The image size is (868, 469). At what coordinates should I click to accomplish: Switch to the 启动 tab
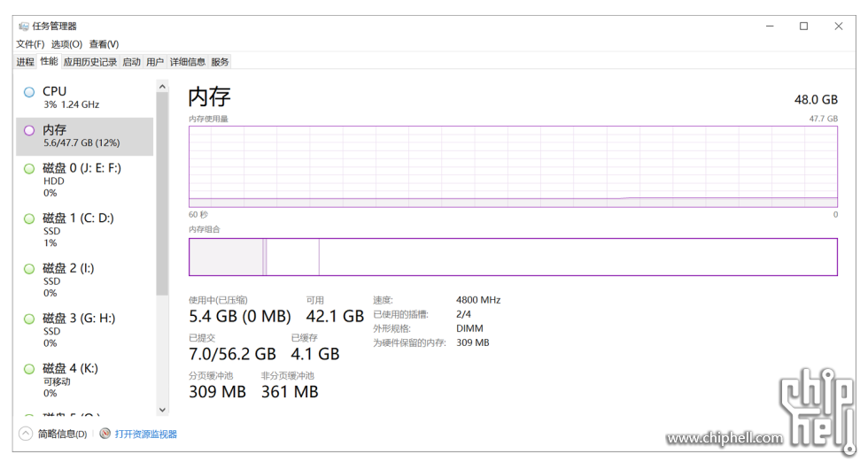[x=131, y=62]
